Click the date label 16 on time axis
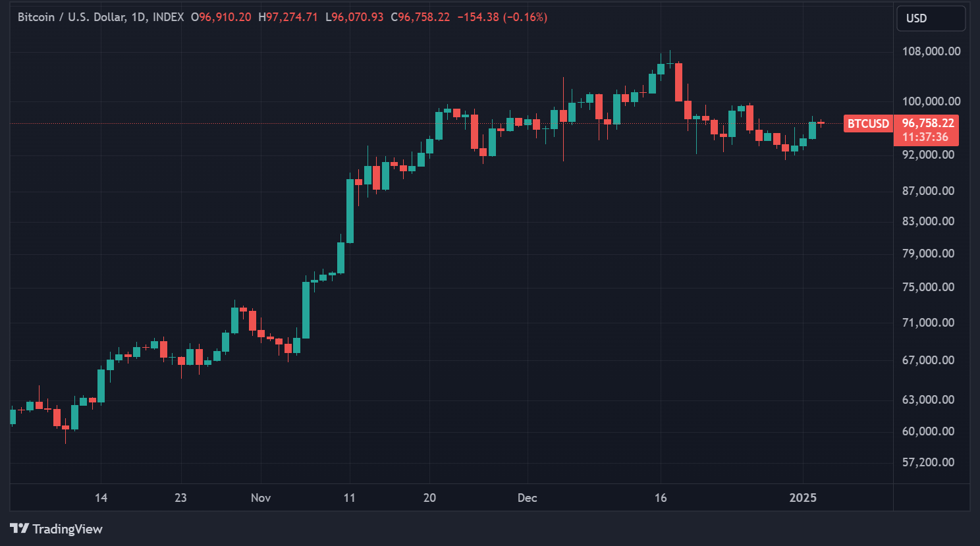980x546 pixels. point(661,498)
